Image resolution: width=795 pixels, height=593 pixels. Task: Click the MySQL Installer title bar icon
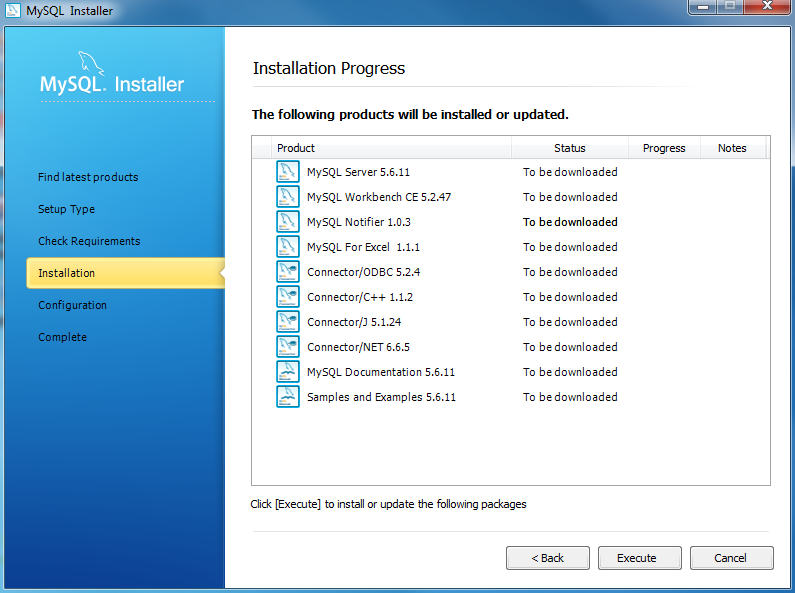tap(12, 10)
